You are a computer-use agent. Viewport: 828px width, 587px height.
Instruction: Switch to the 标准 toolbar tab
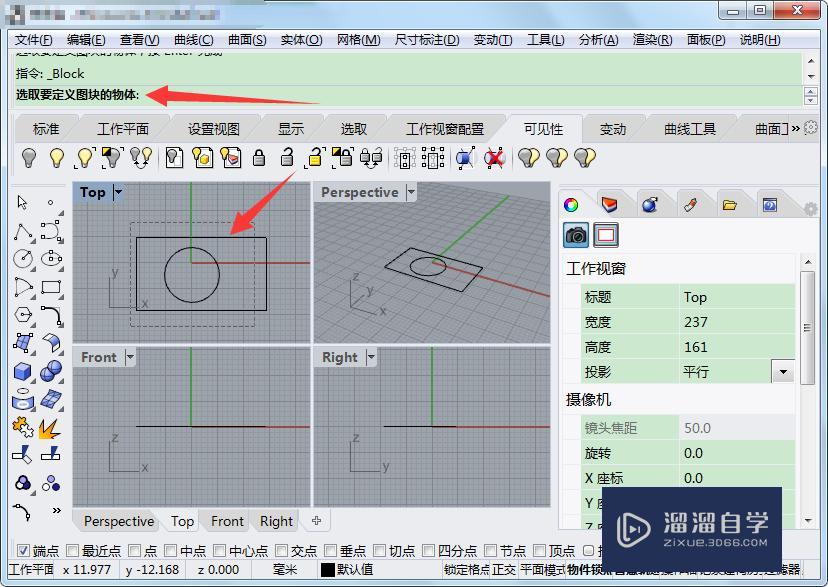(x=46, y=129)
